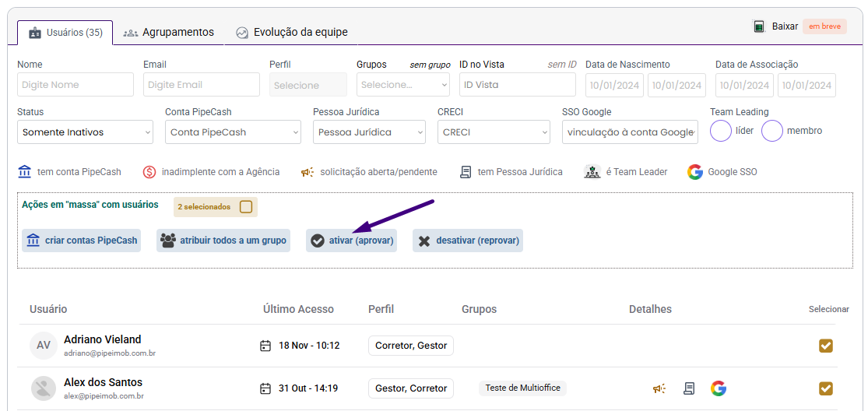The width and height of the screenshot is (868, 411).
Task: Open the SSO Google vinculação dropdown
Action: [630, 132]
